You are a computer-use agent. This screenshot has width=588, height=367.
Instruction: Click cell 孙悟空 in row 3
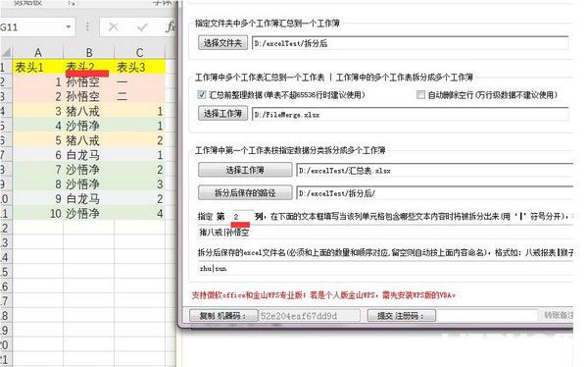click(89, 96)
